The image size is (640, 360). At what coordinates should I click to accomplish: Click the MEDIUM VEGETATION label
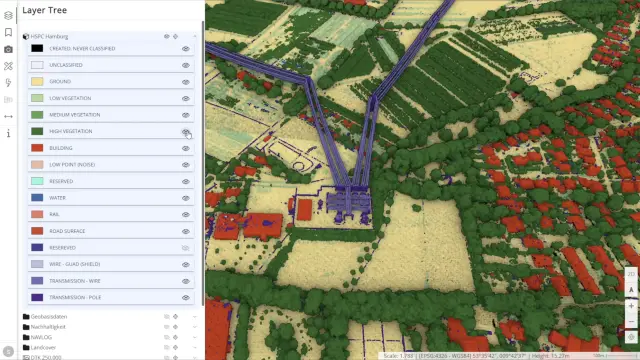point(75,115)
